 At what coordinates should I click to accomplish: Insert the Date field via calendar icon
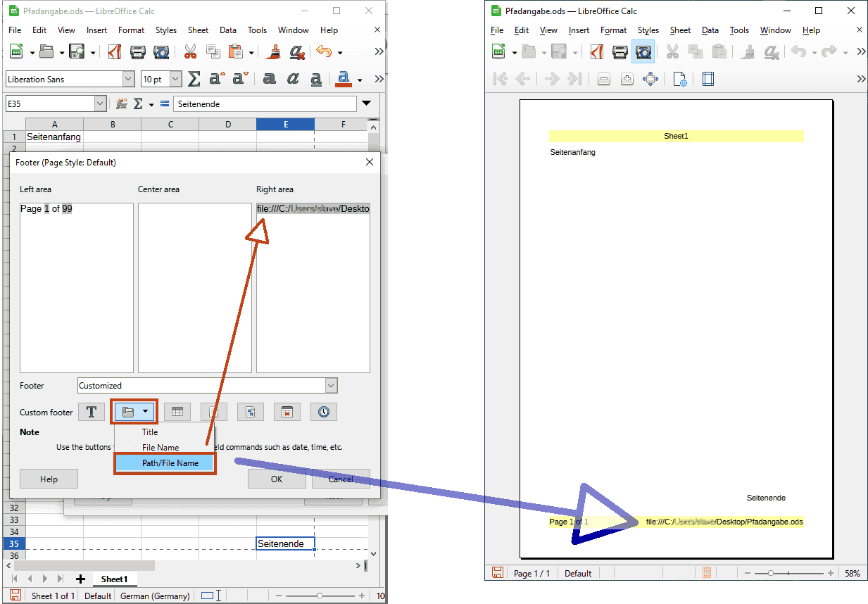click(x=287, y=412)
